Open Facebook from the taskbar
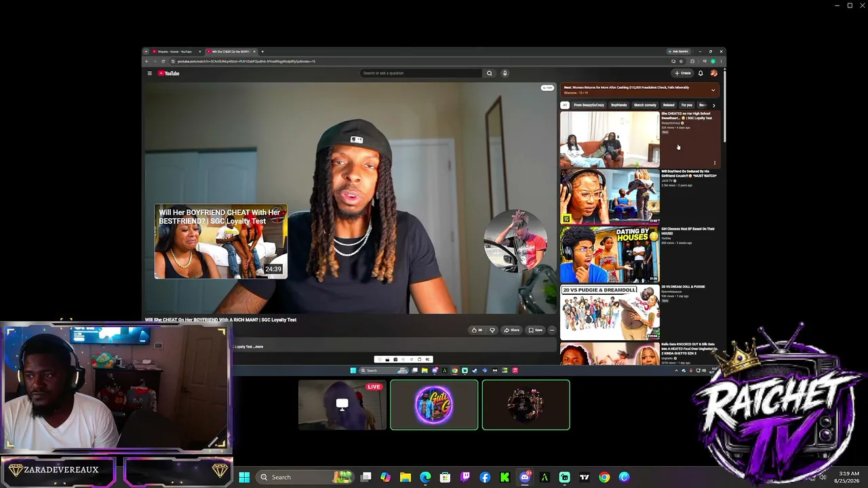This screenshot has width=868, height=488. pyautogui.click(x=485, y=477)
